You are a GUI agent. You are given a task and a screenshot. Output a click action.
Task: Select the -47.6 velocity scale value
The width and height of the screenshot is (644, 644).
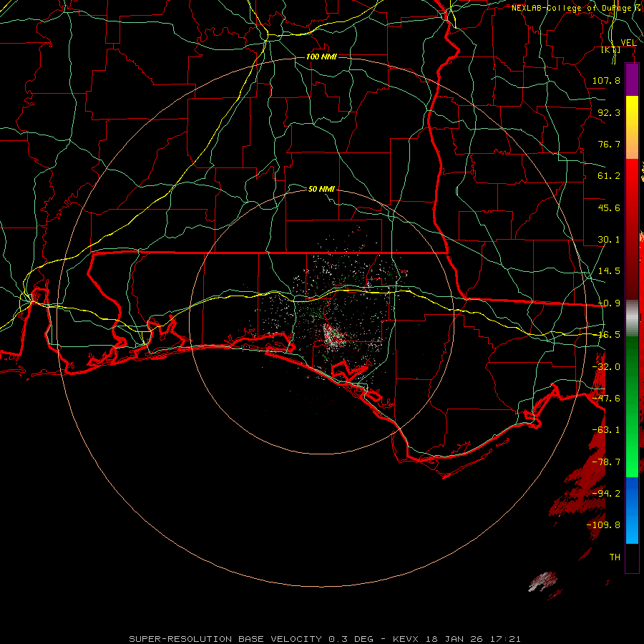606,399
